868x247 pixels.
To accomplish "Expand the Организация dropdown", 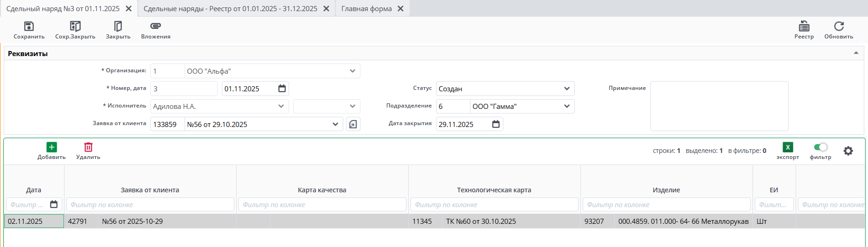I will (x=353, y=71).
